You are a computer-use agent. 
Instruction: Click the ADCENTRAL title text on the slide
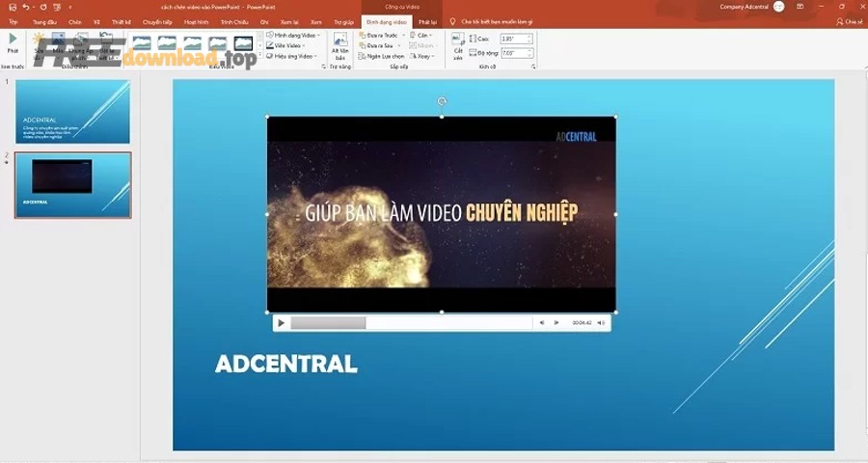point(286,364)
